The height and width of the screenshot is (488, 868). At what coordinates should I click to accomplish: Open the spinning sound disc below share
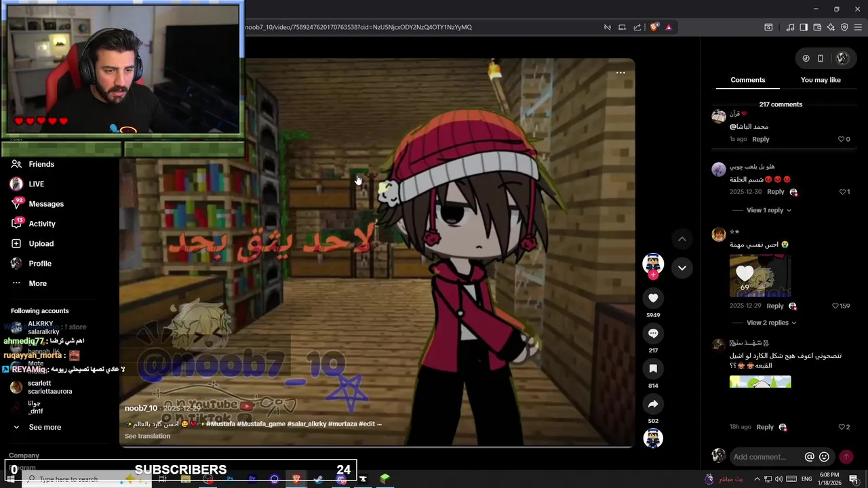tap(653, 439)
